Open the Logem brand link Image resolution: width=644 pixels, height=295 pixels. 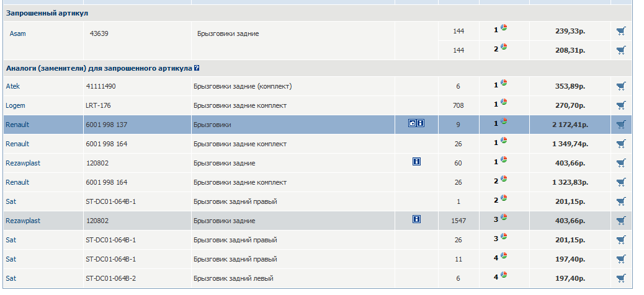16,105
